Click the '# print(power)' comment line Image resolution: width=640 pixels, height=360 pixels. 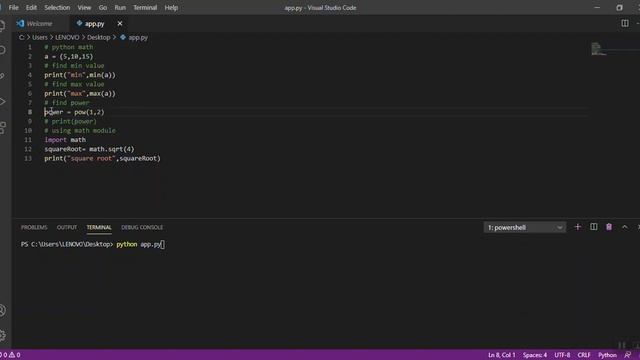click(x=71, y=121)
